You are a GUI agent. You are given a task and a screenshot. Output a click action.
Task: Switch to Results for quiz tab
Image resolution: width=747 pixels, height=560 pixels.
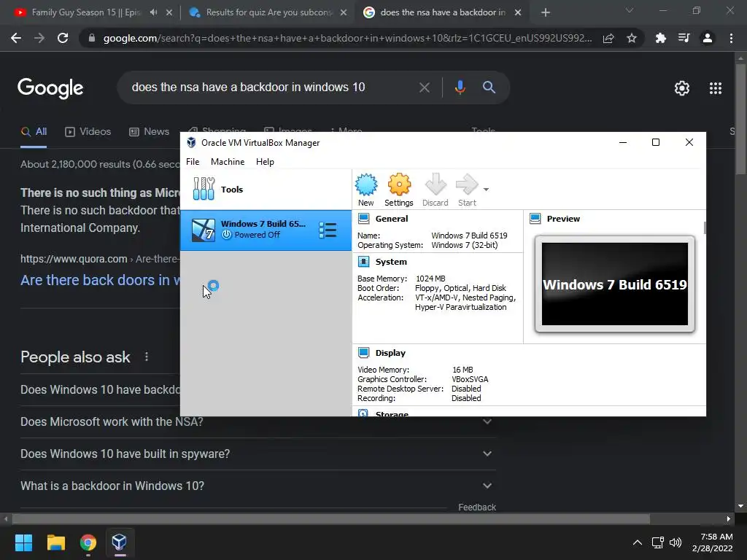(x=269, y=13)
